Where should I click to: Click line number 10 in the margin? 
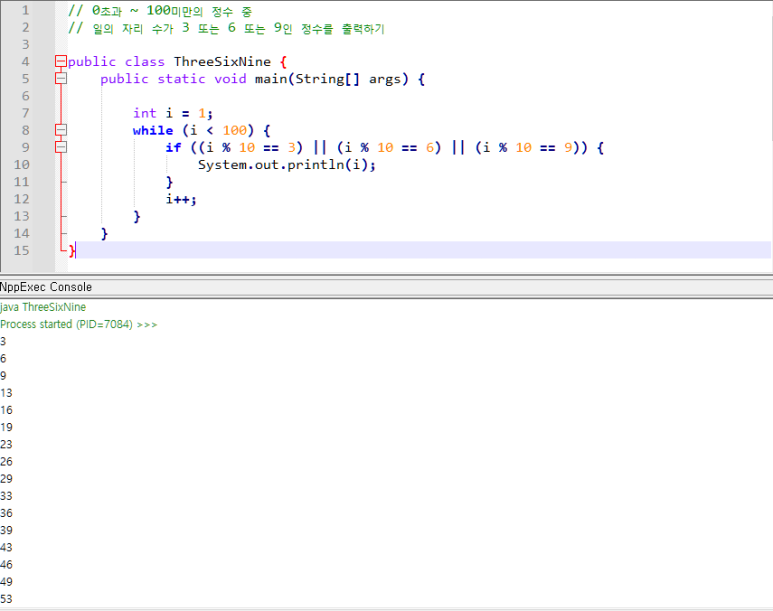pos(21,165)
